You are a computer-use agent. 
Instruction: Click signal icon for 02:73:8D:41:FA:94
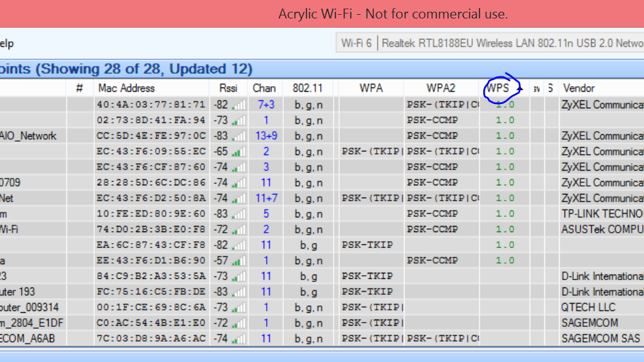pyautogui.click(x=239, y=121)
